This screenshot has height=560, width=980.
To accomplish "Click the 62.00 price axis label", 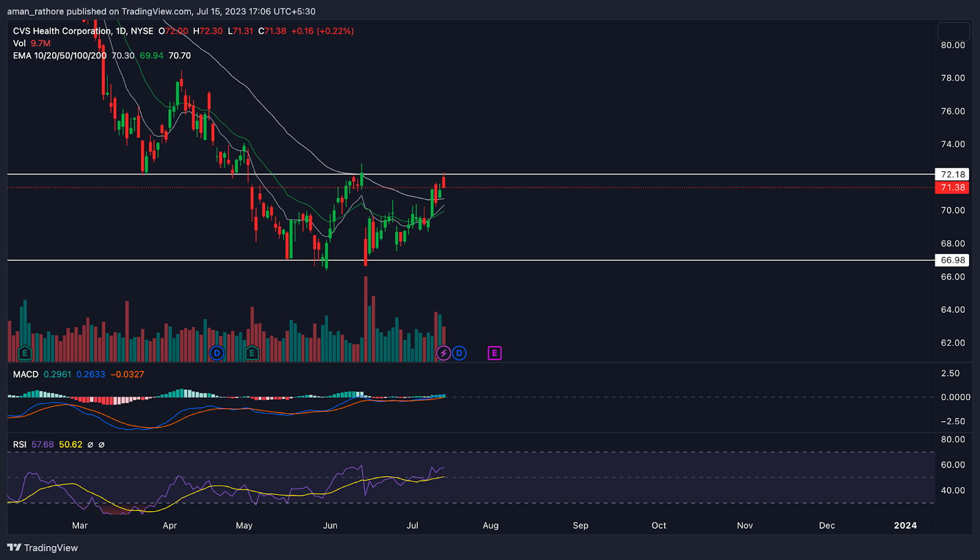I will coord(952,343).
